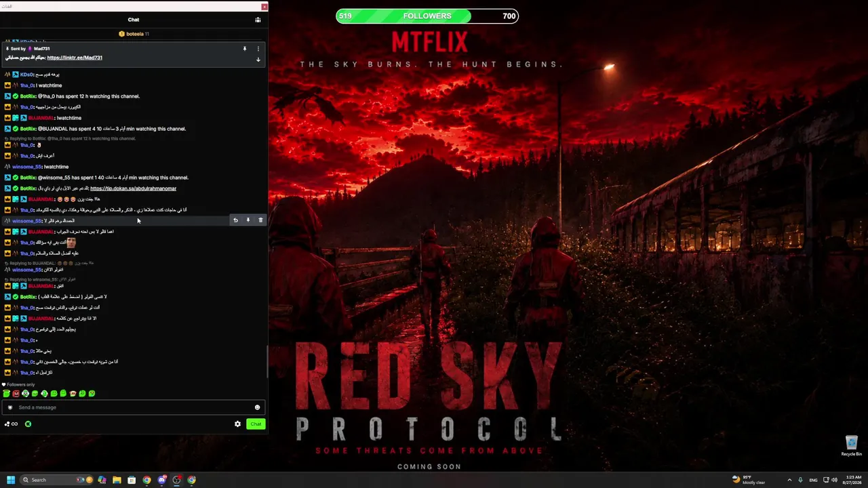868x488 pixels.
Task: Open the Recycle Bin desktop icon
Action: [x=852, y=445]
